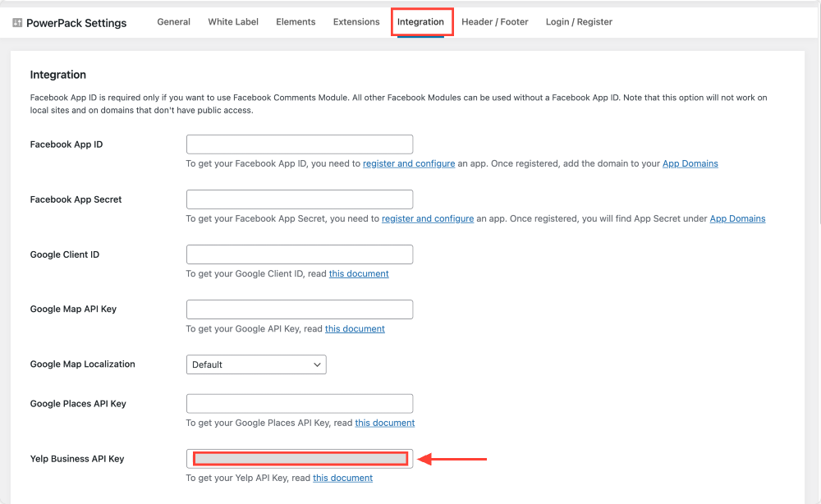
Task: Click the Google Client ID label
Action: (64, 254)
